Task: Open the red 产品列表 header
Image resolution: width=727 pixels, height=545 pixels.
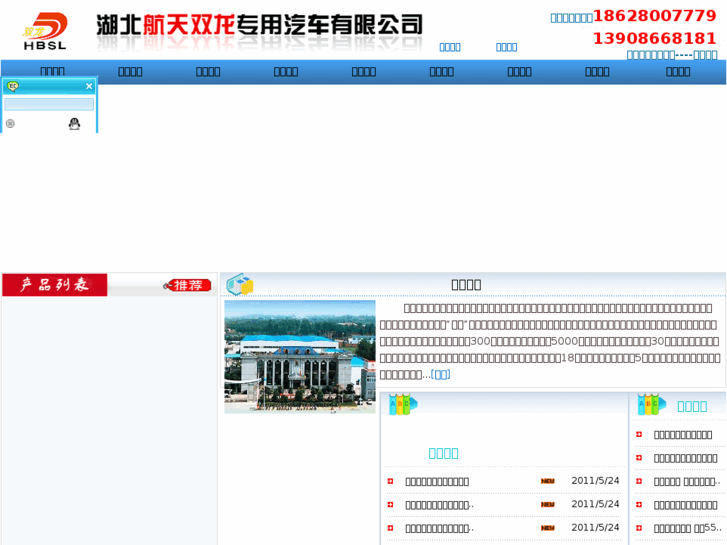Action: [55, 284]
